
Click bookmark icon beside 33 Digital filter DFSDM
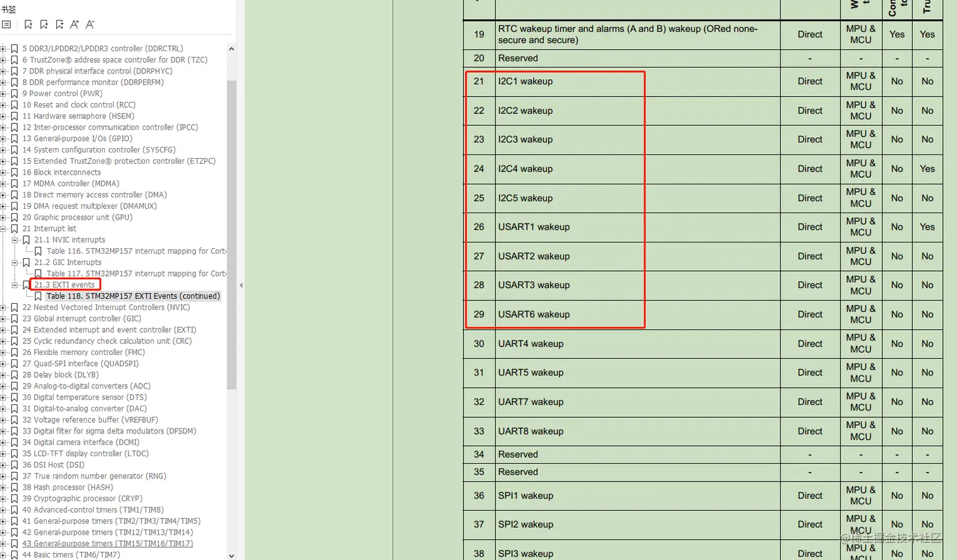pyautogui.click(x=14, y=432)
